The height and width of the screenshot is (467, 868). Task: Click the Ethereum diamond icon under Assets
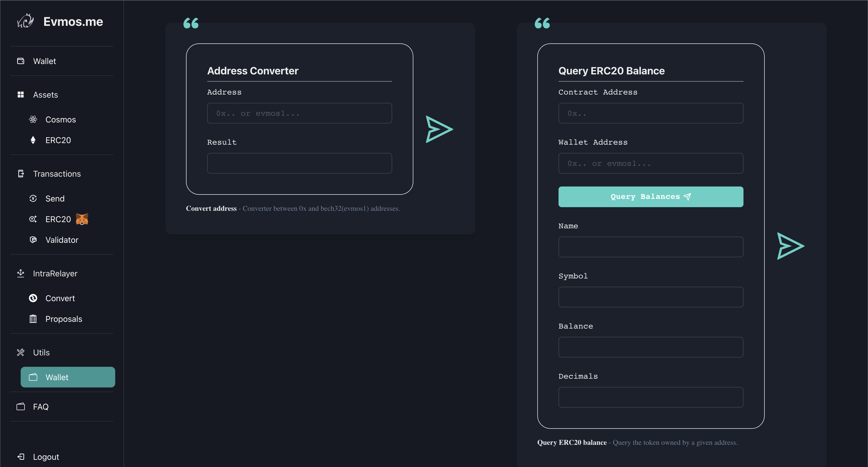coord(33,140)
